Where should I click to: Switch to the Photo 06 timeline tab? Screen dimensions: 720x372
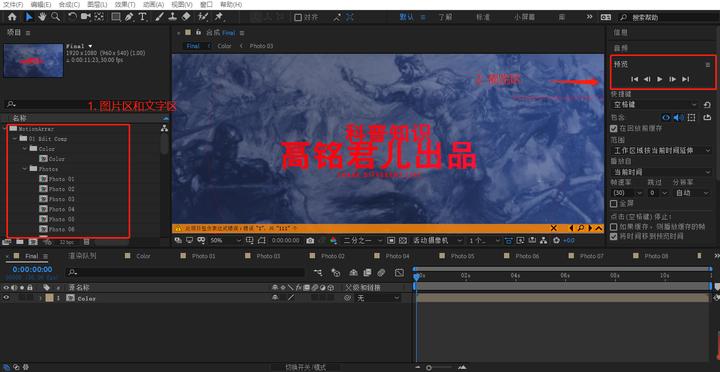[527, 256]
